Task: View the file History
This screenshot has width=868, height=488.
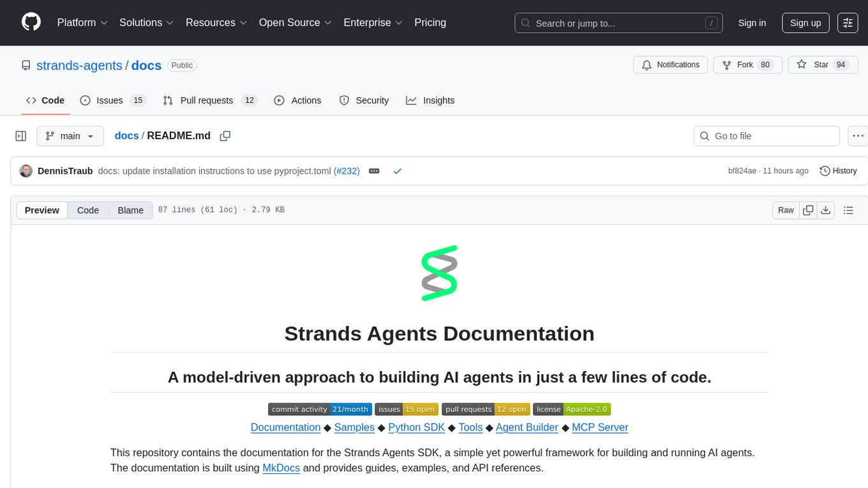Action: [838, 171]
